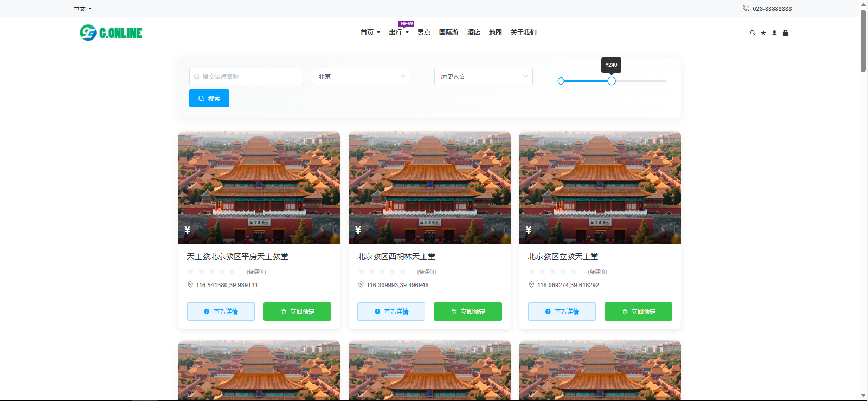View details of 北京教区立教天主堂
This screenshot has height=401, width=868.
pos(562,312)
